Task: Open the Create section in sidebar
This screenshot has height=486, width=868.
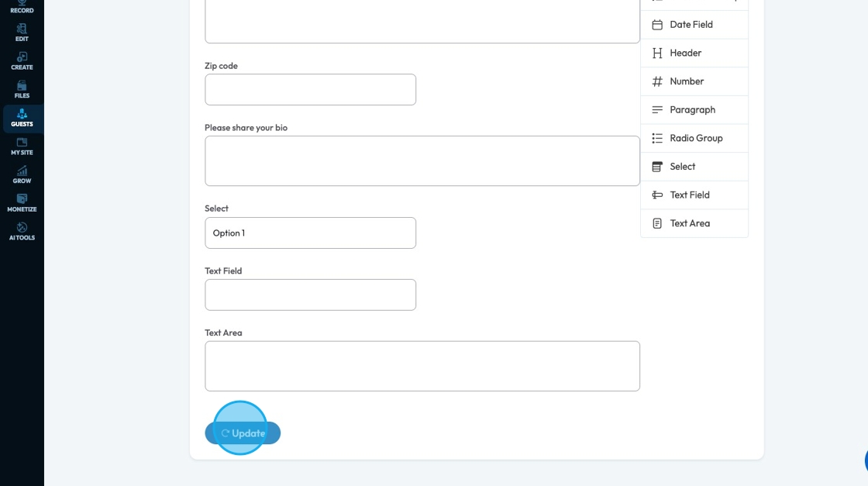Action: (22, 61)
